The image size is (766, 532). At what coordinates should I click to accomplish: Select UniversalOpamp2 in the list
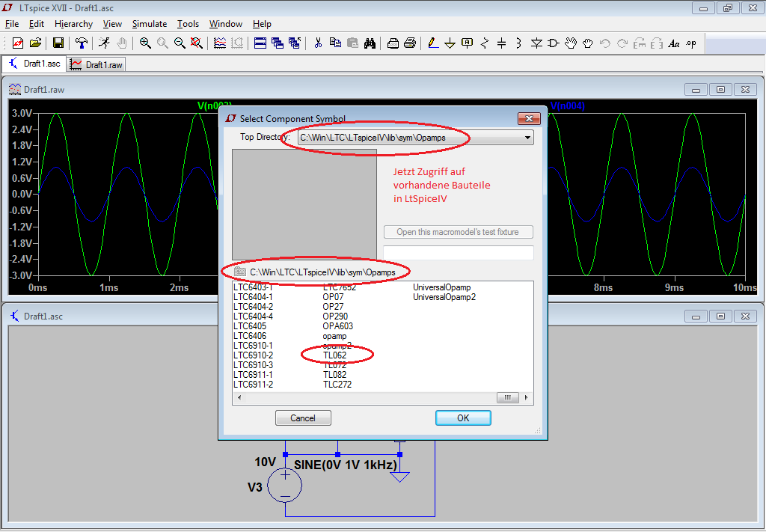pyautogui.click(x=444, y=296)
